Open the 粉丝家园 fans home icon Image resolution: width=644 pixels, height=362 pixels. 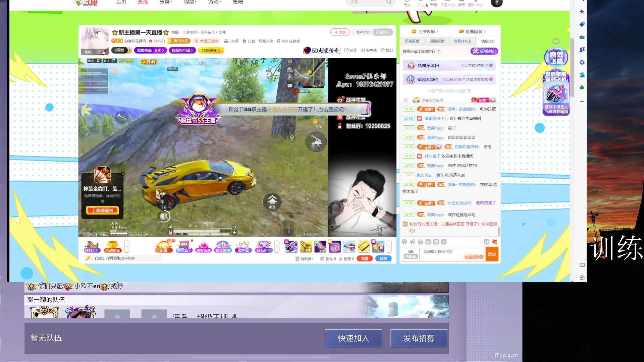pos(223,247)
